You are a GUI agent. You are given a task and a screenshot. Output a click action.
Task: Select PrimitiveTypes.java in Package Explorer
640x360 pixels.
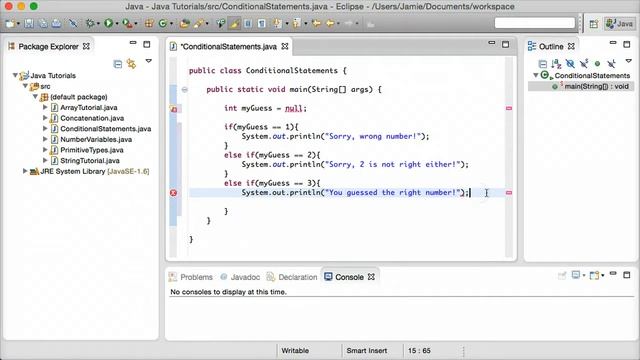point(92,150)
